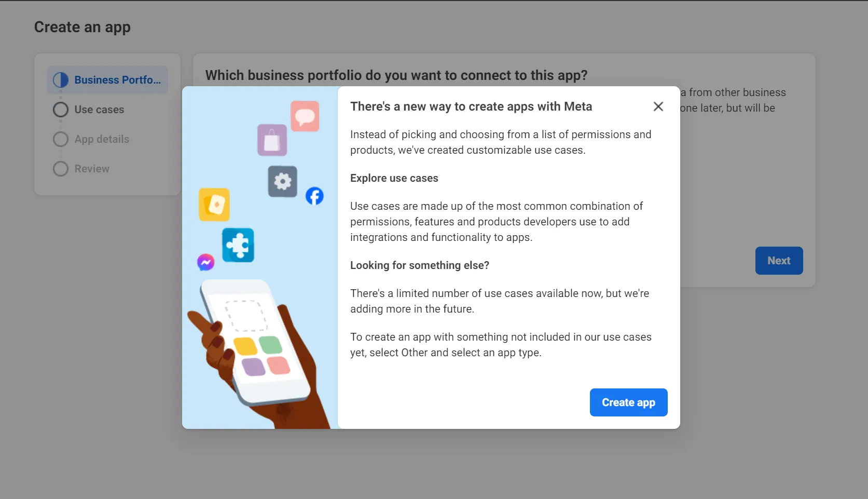Click the Next button behind the dialog

click(779, 261)
